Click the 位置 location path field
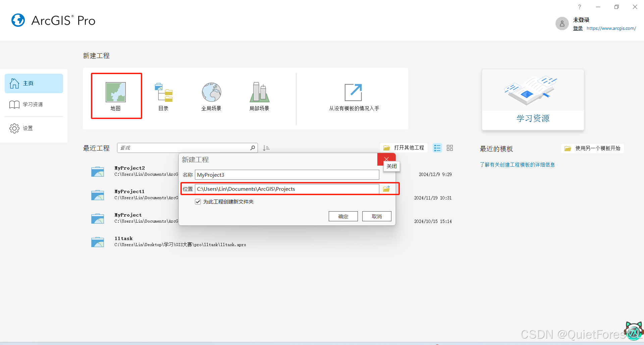The height and width of the screenshot is (345, 644). 287,189
